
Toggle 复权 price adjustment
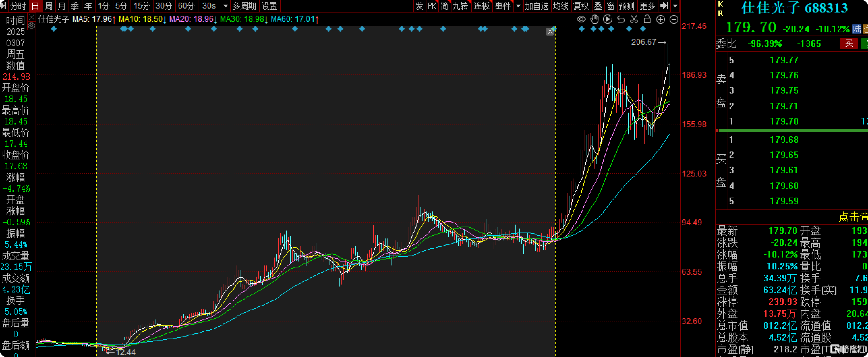[581, 6]
